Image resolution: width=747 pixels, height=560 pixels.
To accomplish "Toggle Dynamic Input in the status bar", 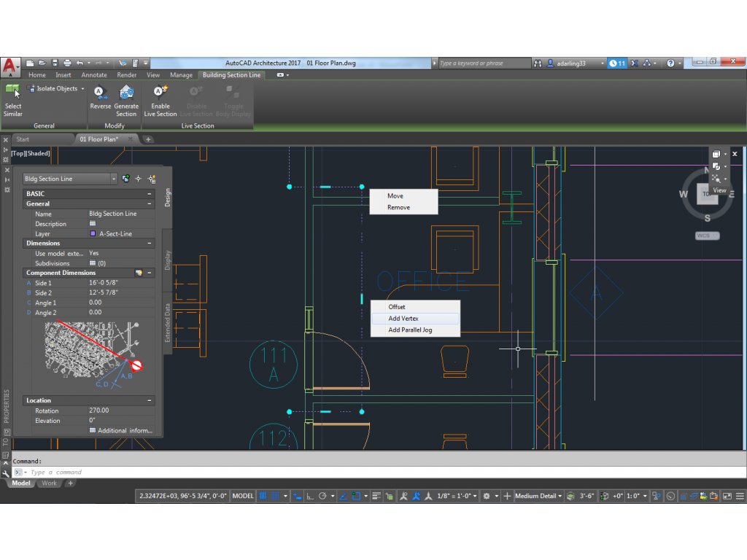I will 298,496.
